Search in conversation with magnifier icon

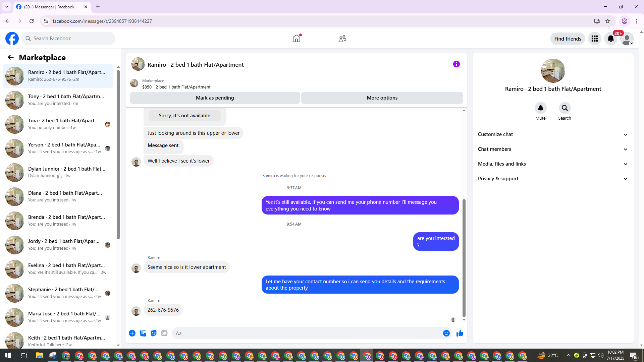(565, 108)
